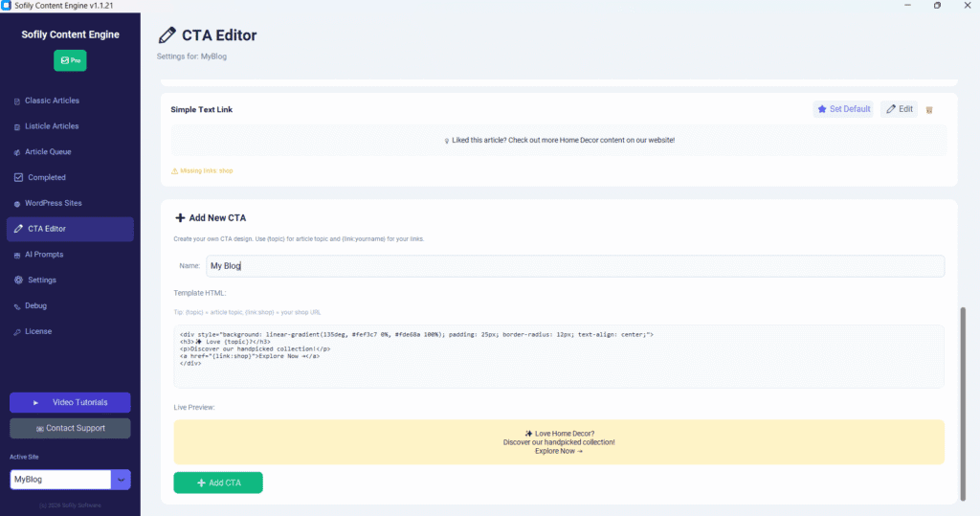Click the MyBlog active site field
Image resolution: width=980 pixels, height=516 pixels.
[60, 480]
